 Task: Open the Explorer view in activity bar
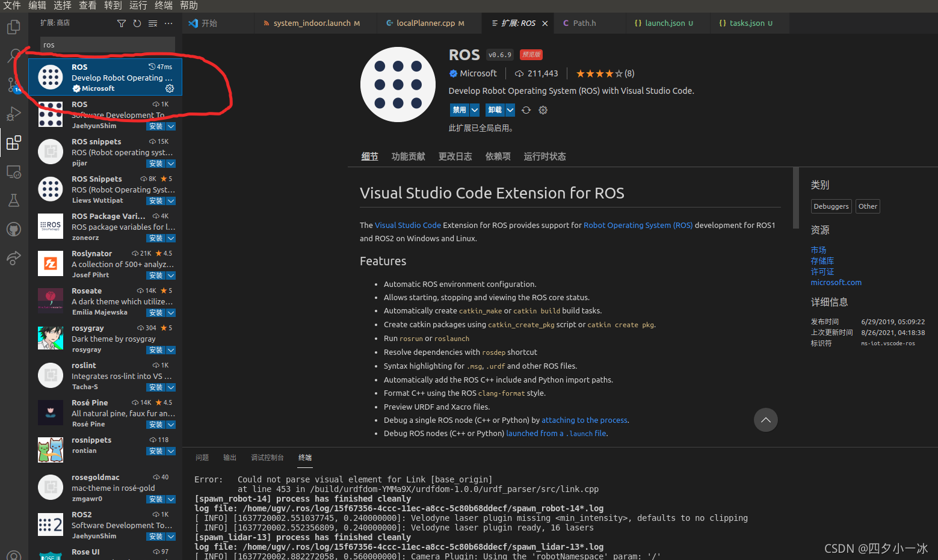[13, 27]
